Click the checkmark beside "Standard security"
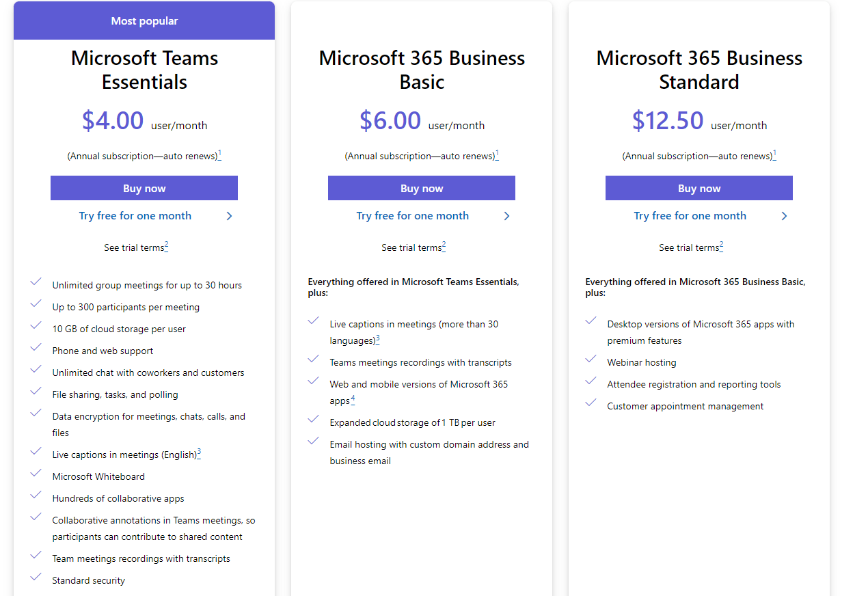This screenshot has width=868, height=596. coord(36,577)
